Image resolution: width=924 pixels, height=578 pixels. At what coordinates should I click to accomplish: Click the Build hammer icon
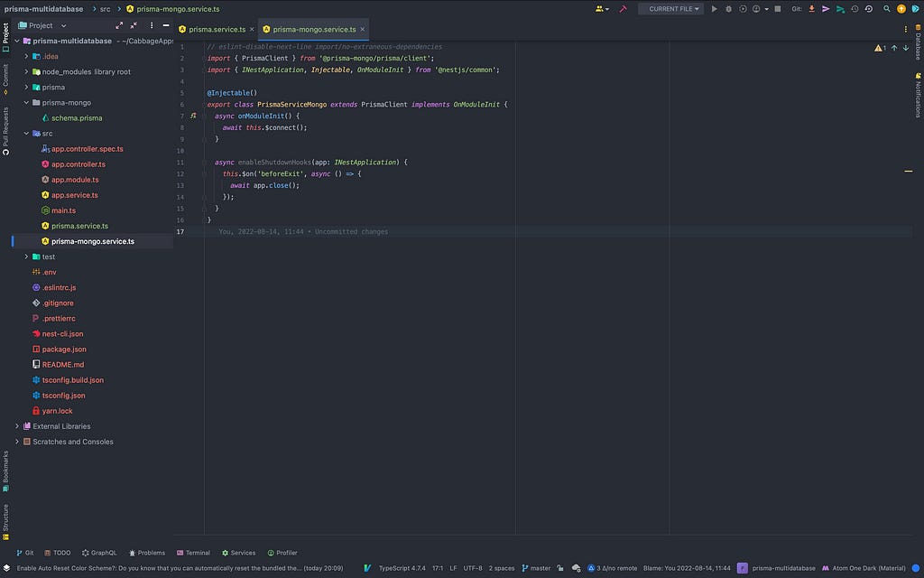tap(623, 9)
